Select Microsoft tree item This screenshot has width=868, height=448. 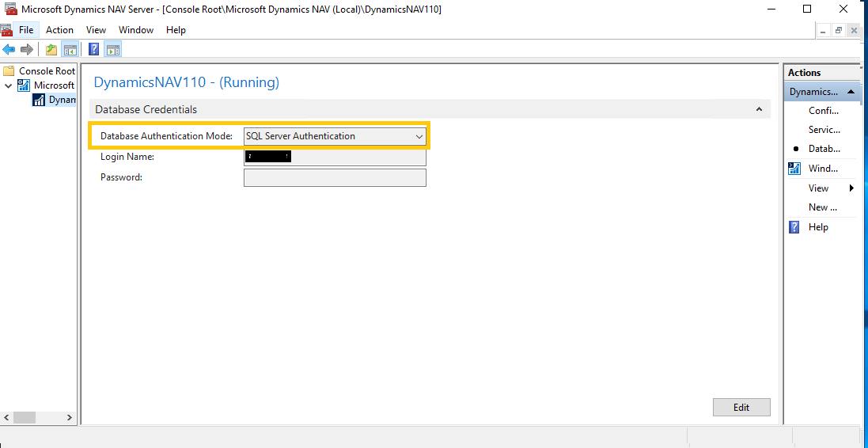tap(54, 85)
